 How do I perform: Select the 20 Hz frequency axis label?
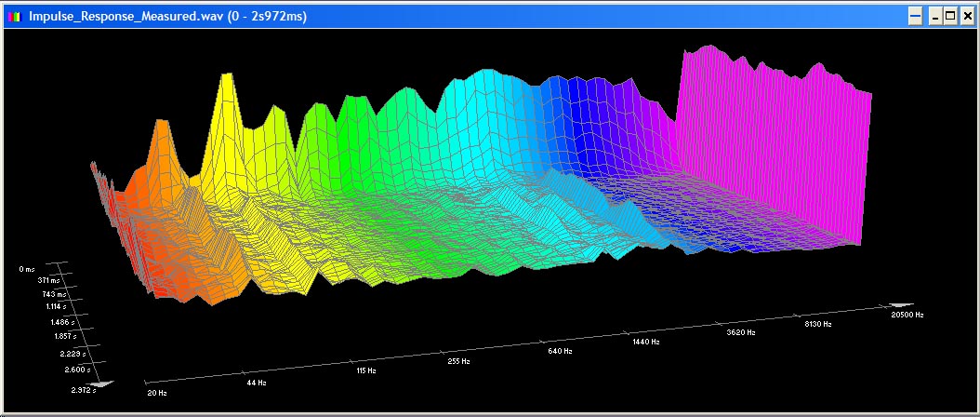pos(158,393)
